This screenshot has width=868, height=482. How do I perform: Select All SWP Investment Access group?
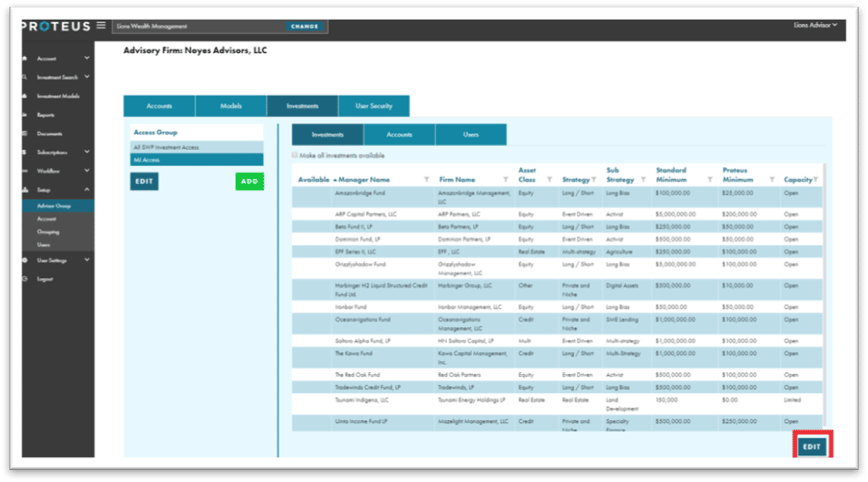click(196, 147)
